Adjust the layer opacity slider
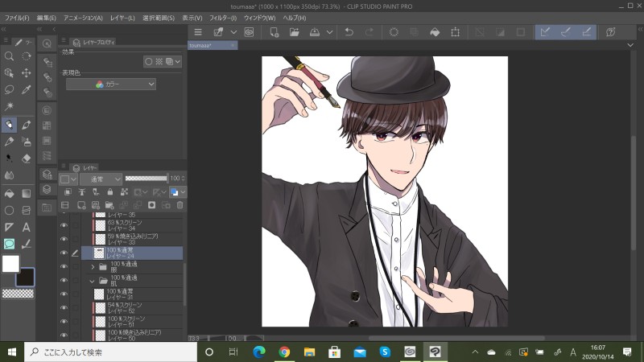The width and height of the screenshot is (644, 362). click(147, 179)
